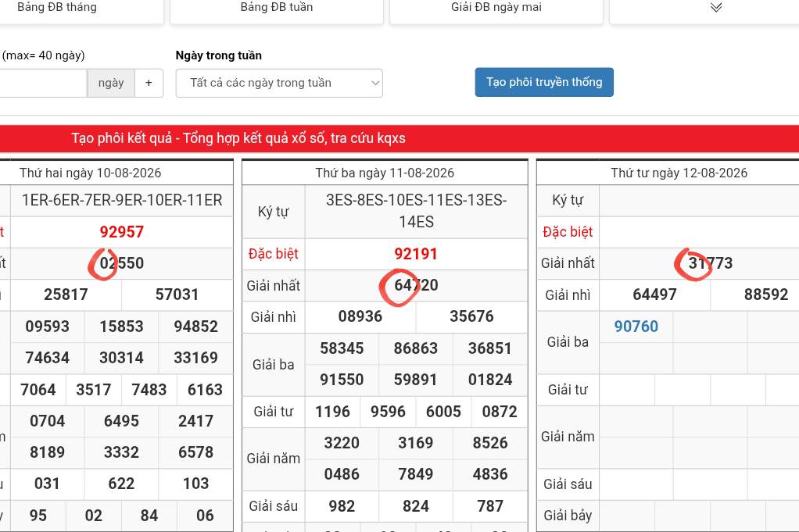Click first prize number 31773
The width and height of the screenshot is (799, 532).
click(711, 263)
